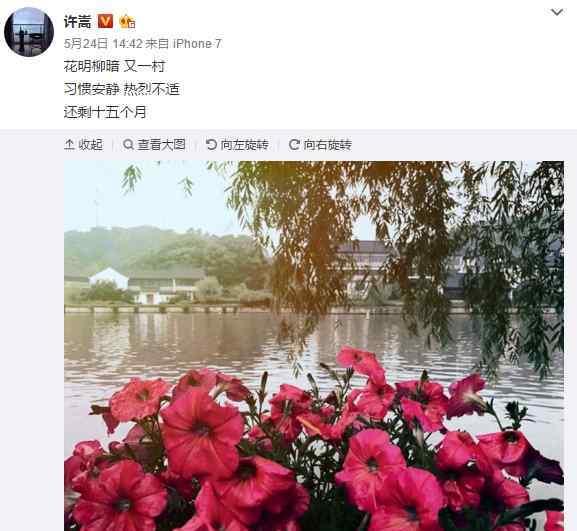This screenshot has width=577, height=531.
Task: Open the circular profile avatar
Action: pos(29,32)
